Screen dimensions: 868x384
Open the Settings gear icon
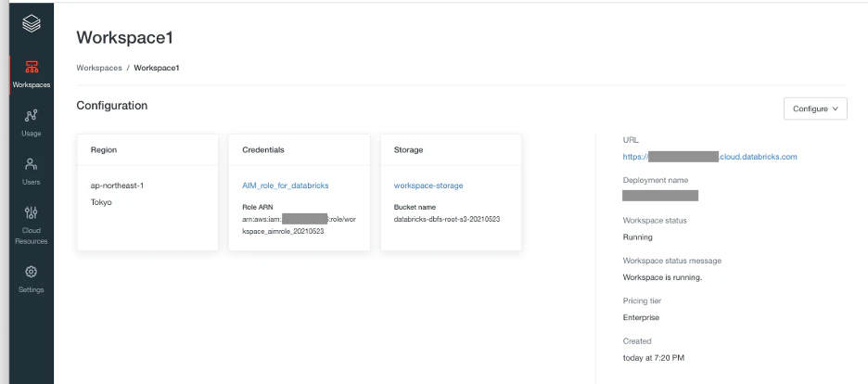click(x=32, y=272)
